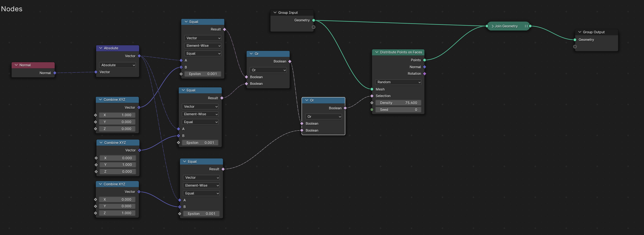The width and height of the screenshot is (644, 235).
Task: Collapse the Group Output node
Action: 580,32
